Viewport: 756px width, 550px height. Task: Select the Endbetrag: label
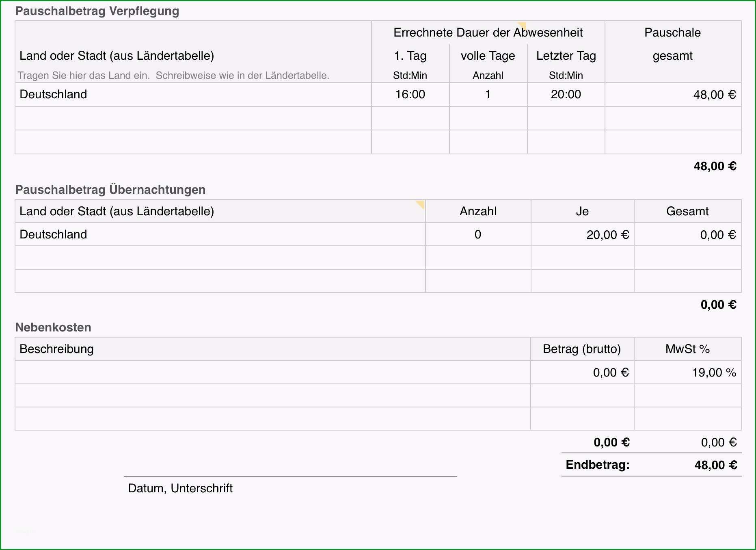tap(598, 465)
